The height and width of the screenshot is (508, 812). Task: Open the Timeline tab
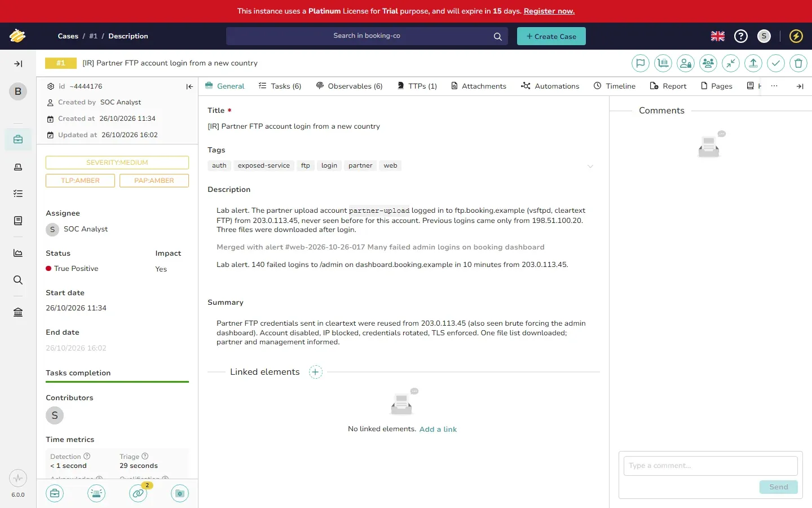point(615,86)
